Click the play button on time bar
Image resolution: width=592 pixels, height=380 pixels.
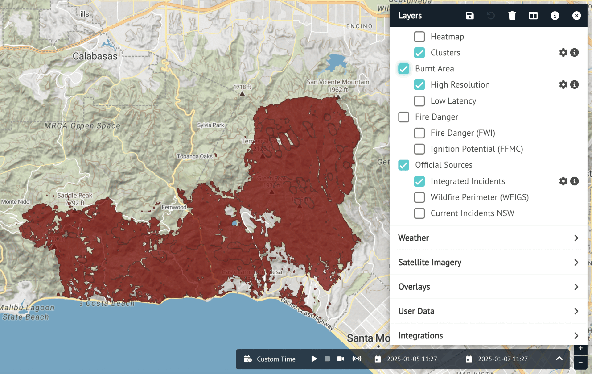pos(314,358)
